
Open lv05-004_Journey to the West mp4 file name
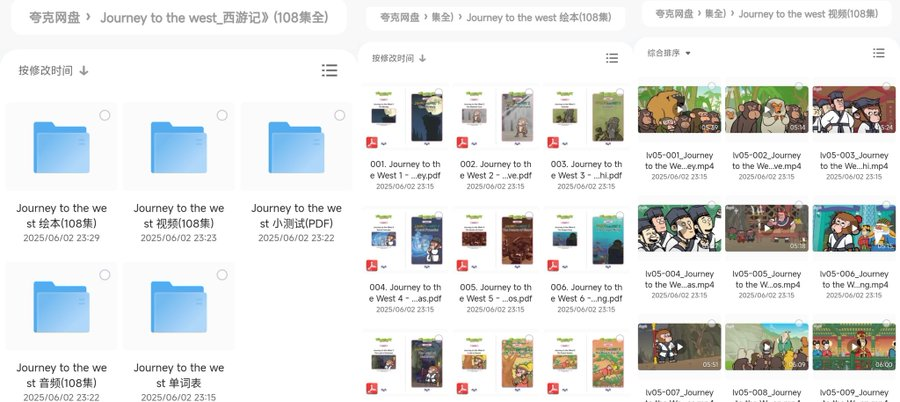[679, 280]
